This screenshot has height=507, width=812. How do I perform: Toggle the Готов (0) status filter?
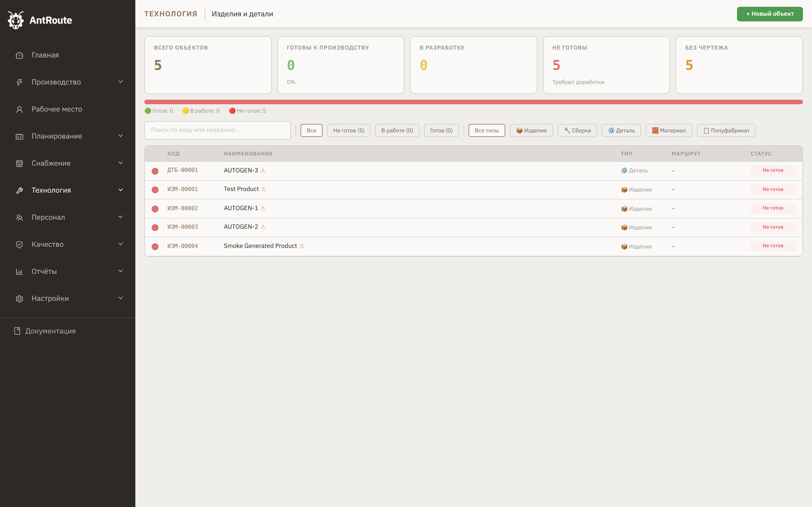(x=441, y=130)
